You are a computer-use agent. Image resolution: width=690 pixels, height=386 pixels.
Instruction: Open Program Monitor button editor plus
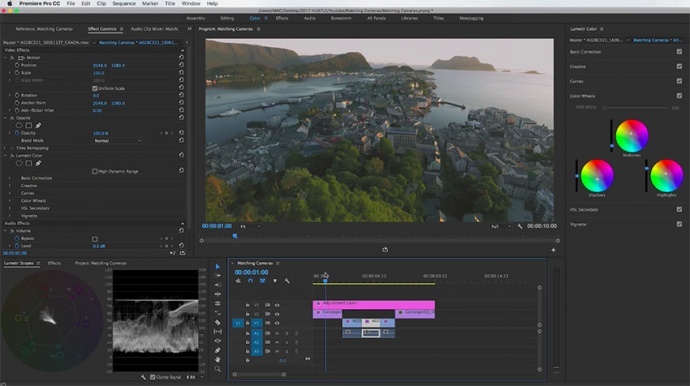point(553,250)
